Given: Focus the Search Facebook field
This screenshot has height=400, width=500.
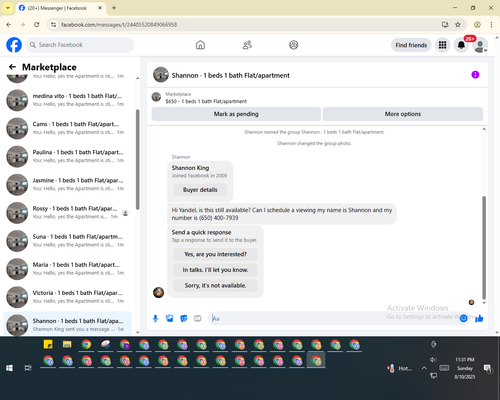Looking at the screenshot, I should [80, 45].
